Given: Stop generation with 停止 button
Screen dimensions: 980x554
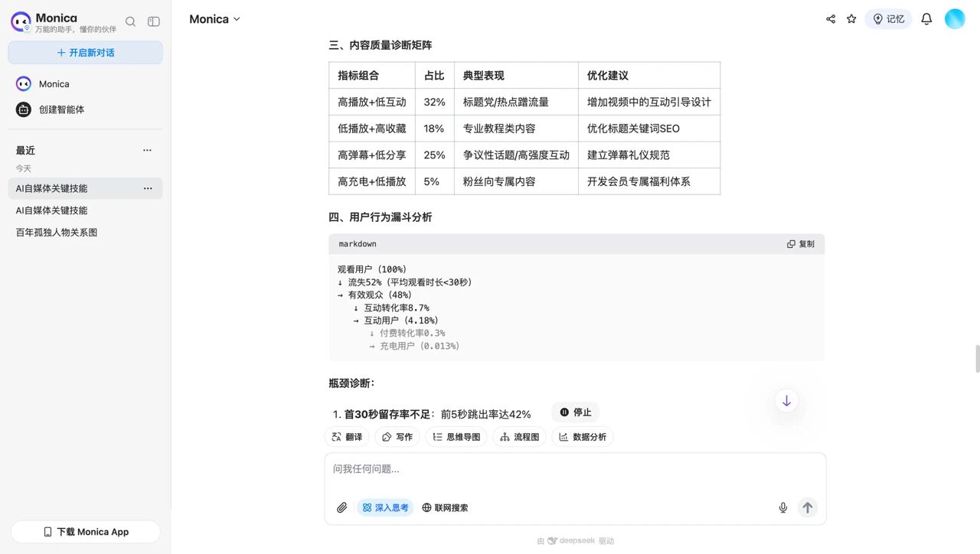Looking at the screenshot, I should [575, 412].
